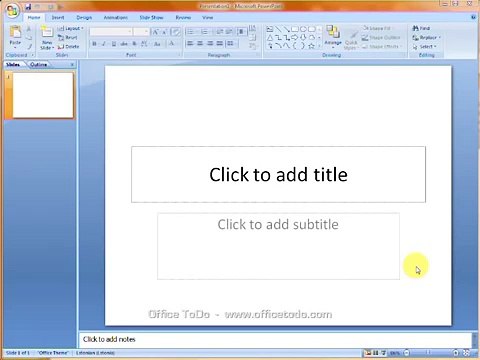This screenshot has width=480, height=360.
Task: Save the presentation from Quick Access toolbar
Action: click(x=28, y=6)
